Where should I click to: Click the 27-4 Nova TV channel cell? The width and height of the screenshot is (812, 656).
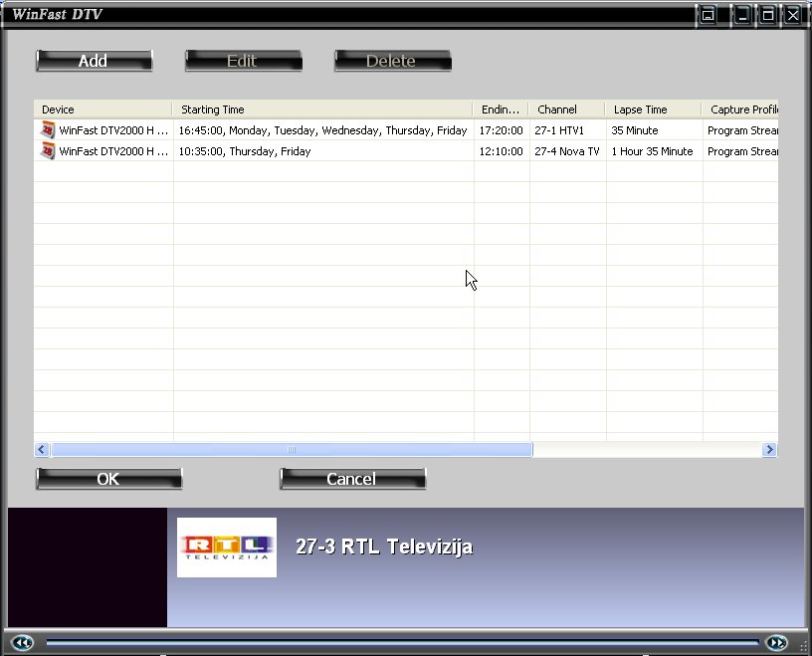click(566, 151)
